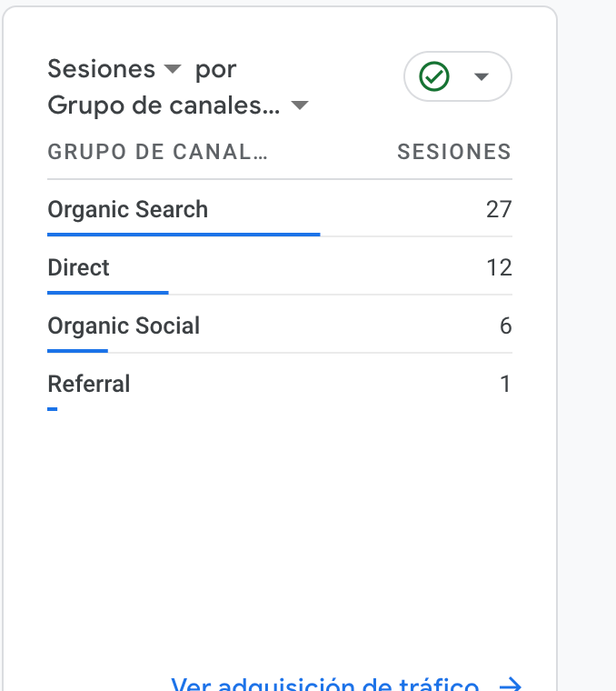Expand the Sesiones metric dropdown arrow
This screenshot has height=691, width=616.
click(x=173, y=69)
